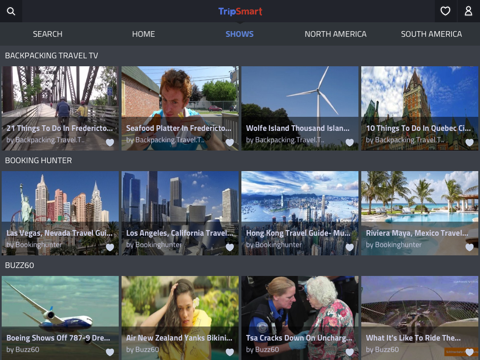Go to the Home tab
This screenshot has width=480, height=360.
pyautogui.click(x=143, y=34)
